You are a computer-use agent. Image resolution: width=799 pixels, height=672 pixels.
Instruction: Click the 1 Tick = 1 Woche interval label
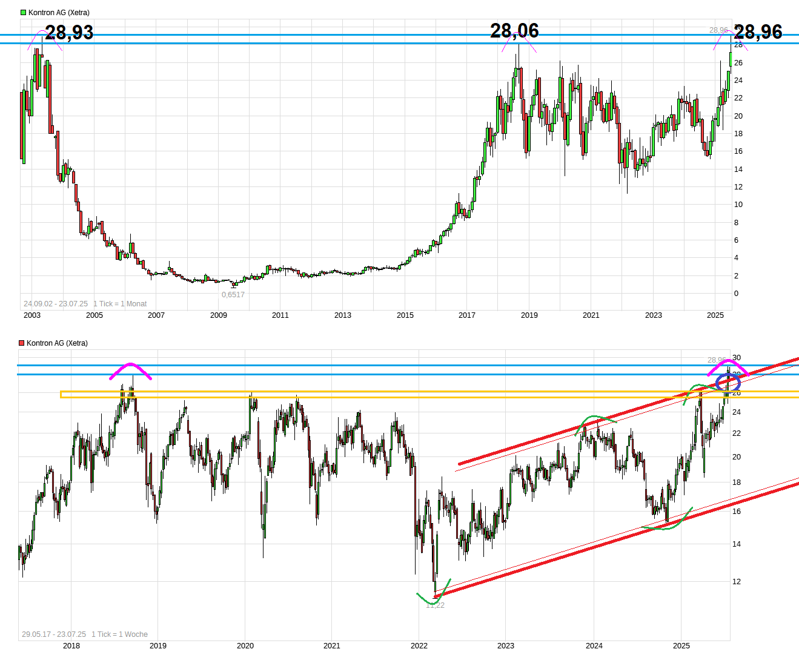coord(119,634)
